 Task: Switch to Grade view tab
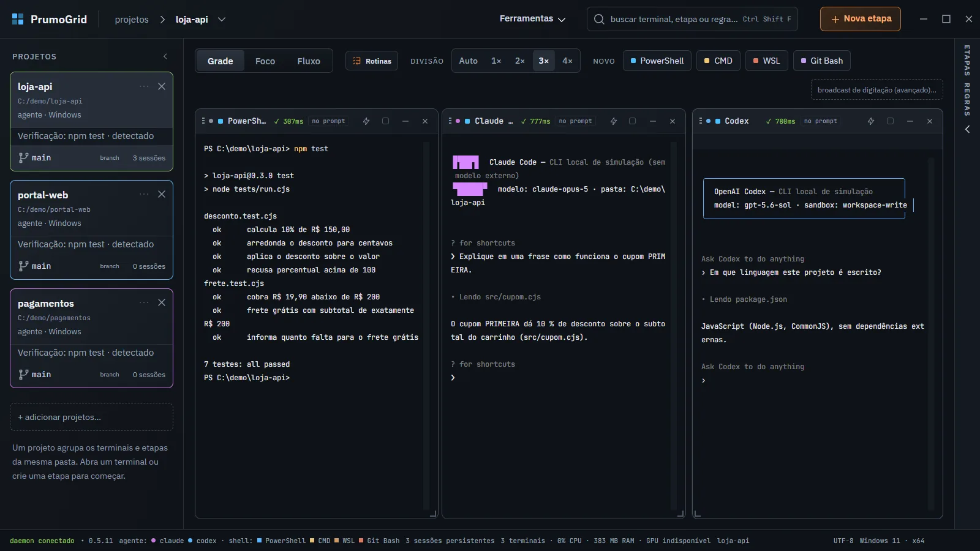pos(220,61)
